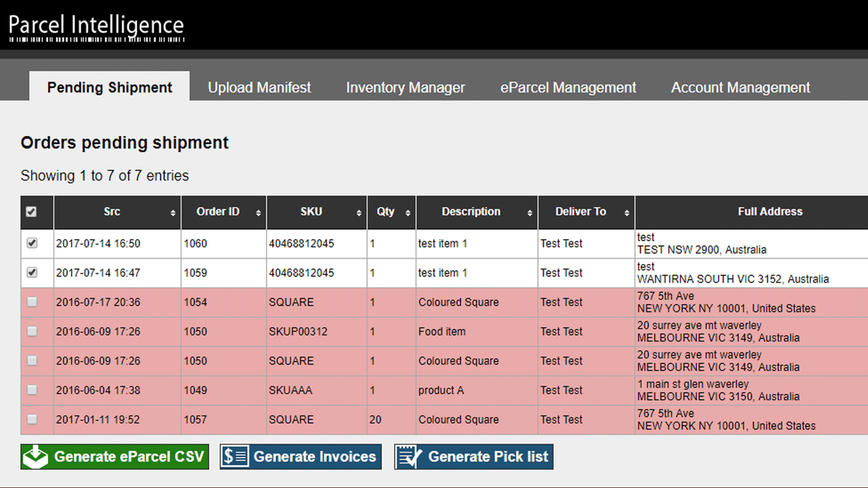Click Test Test in the order 1049 row

point(561,390)
